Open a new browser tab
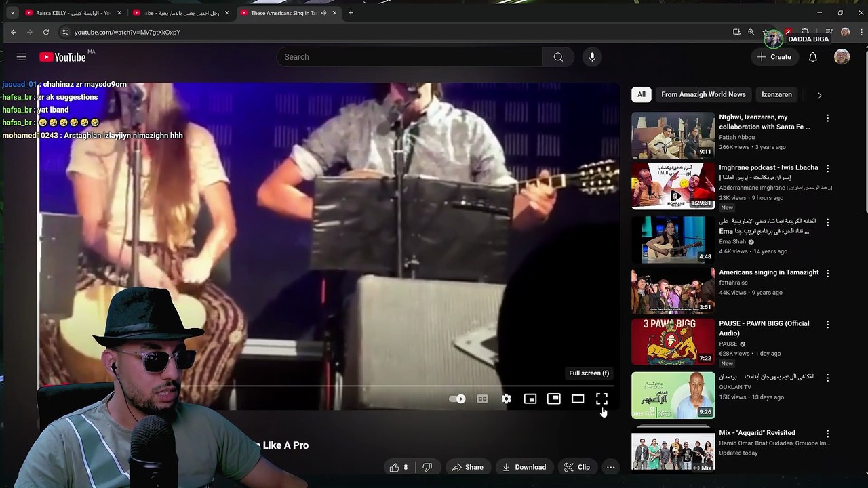This screenshot has width=868, height=488. coord(351,13)
